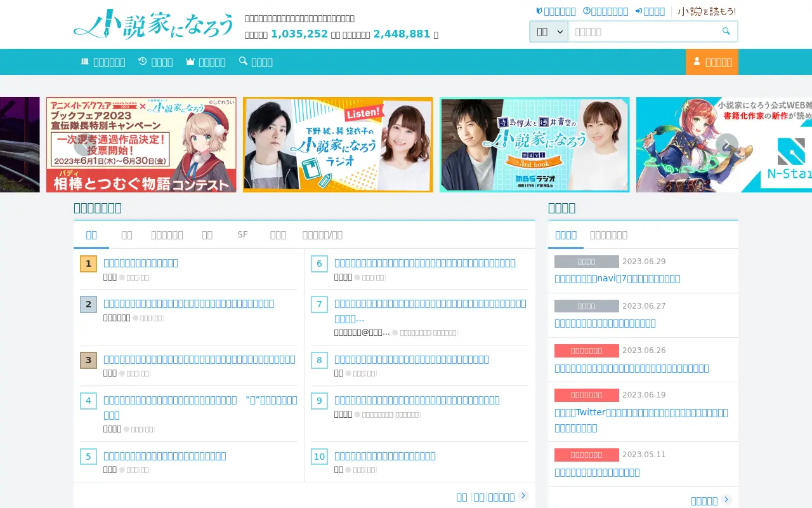
Task: Submit search with the magnifier in the search box
Action: pyautogui.click(x=726, y=31)
